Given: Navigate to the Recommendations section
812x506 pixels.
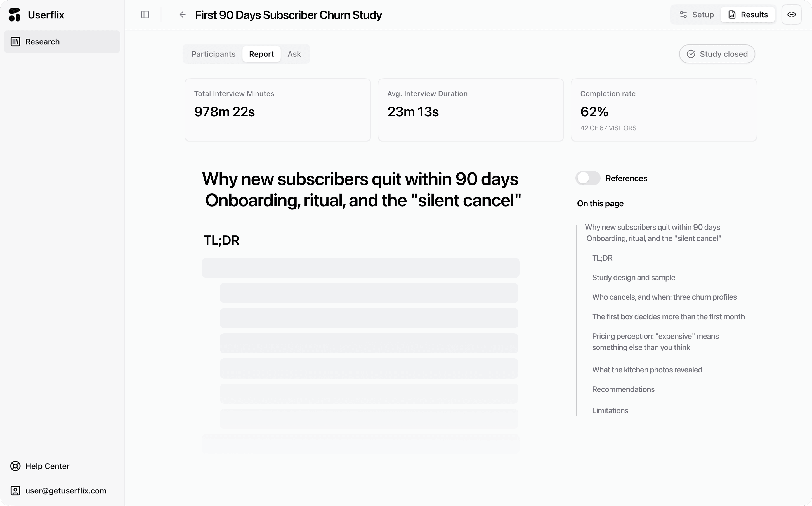Looking at the screenshot, I should point(623,389).
